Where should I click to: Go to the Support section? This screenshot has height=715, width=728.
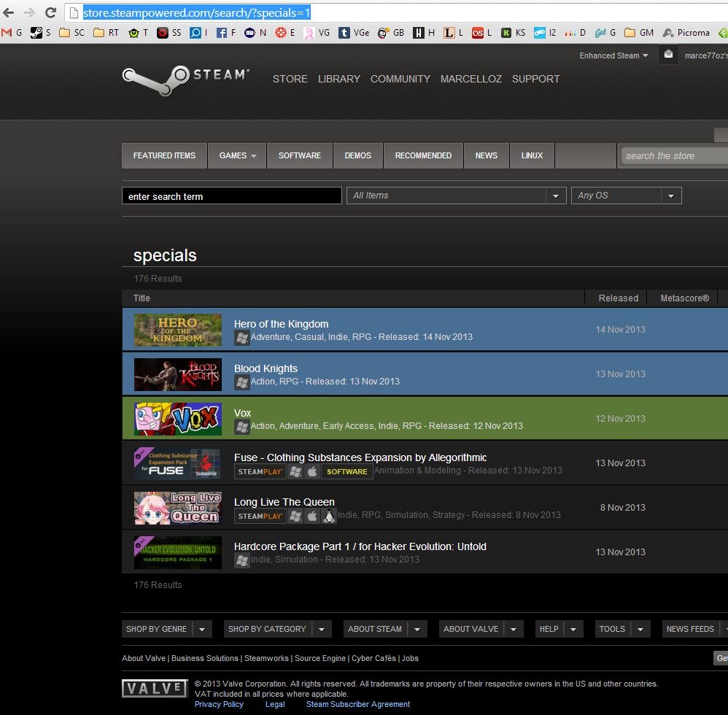click(x=535, y=79)
